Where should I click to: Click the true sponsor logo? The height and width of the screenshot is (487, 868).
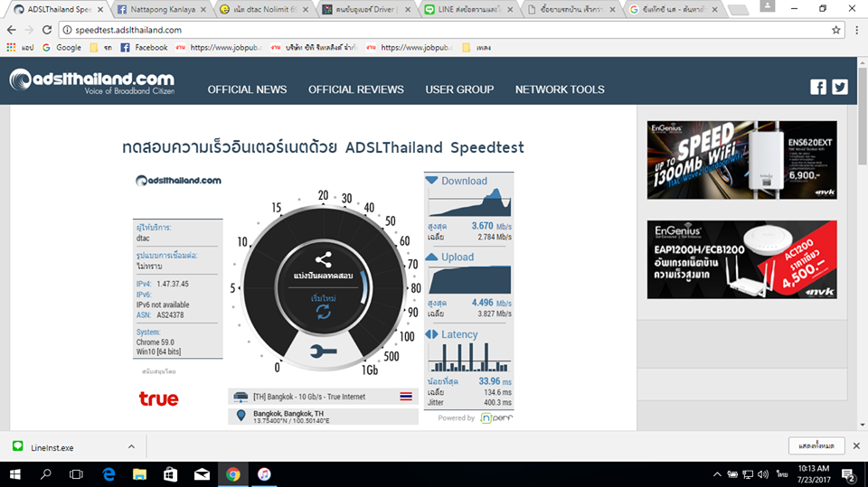pos(159,398)
